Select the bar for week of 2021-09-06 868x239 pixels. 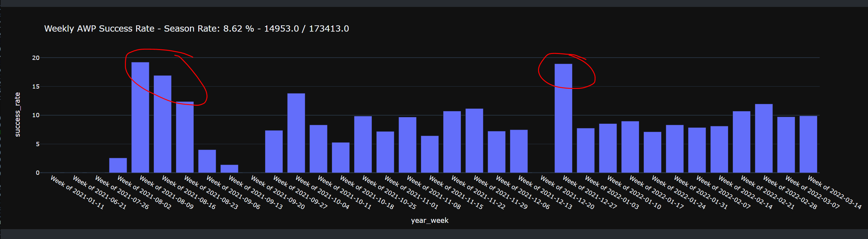coord(207,161)
